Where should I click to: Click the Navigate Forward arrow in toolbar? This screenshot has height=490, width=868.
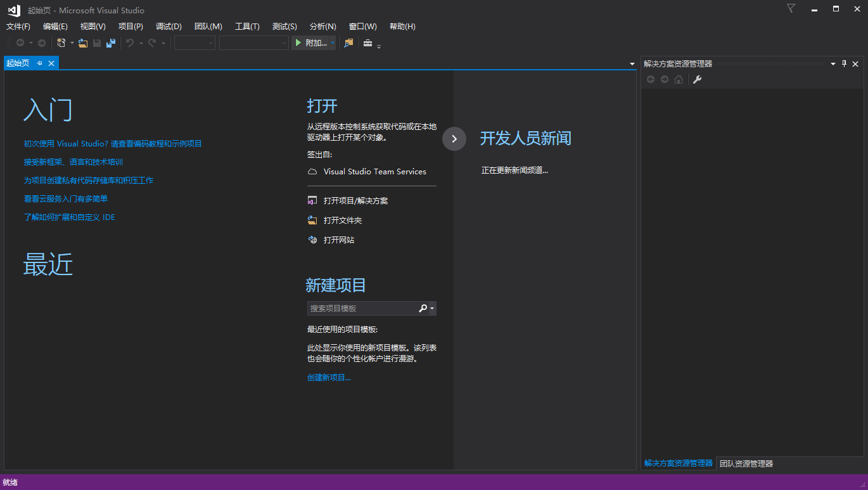[x=42, y=42]
